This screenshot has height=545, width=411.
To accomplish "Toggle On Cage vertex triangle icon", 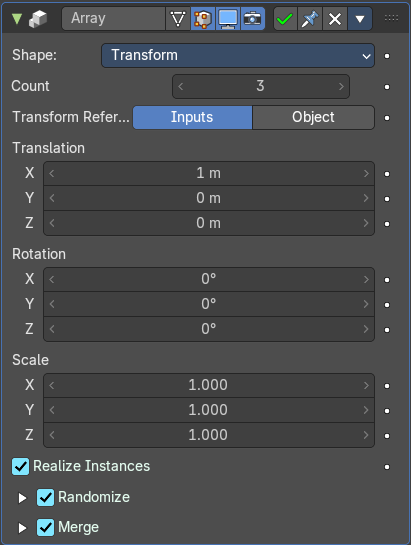I will [178, 18].
